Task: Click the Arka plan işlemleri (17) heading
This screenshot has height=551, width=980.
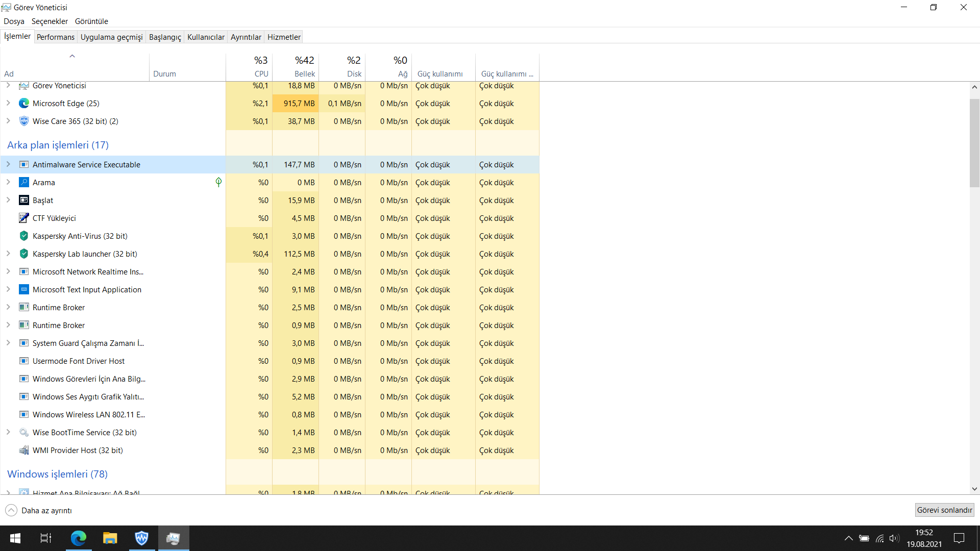Action: [x=58, y=145]
